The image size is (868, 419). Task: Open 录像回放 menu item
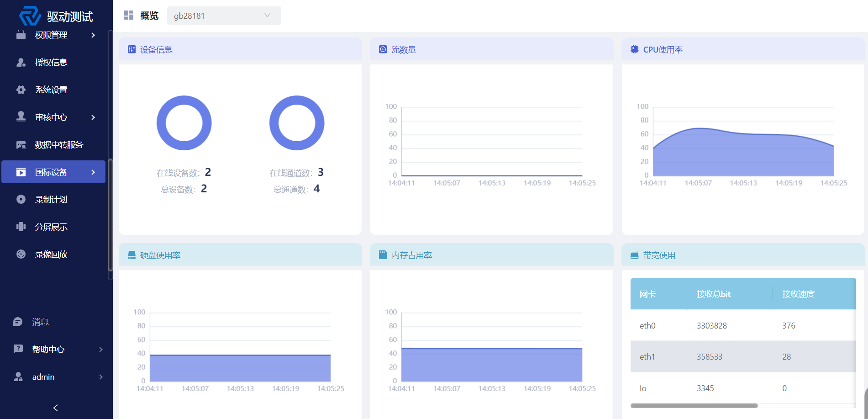point(53,255)
